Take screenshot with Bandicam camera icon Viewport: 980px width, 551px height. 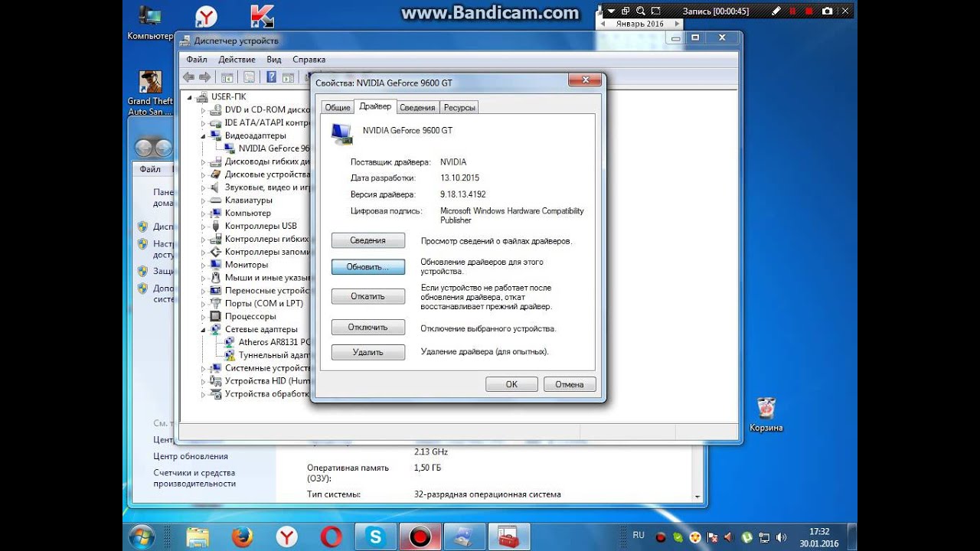tap(827, 11)
